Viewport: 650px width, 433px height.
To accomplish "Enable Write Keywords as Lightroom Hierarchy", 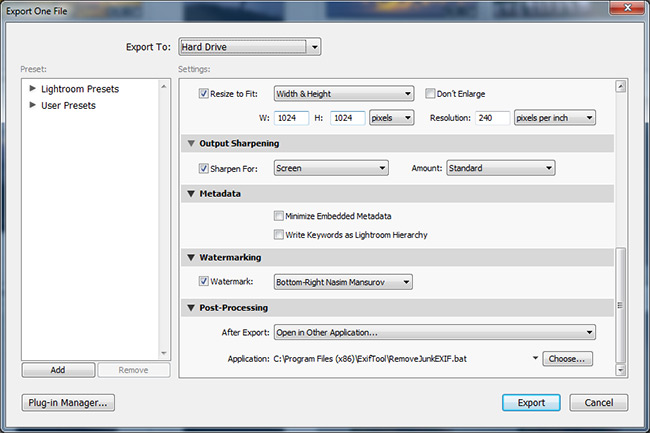I will 278,234.
